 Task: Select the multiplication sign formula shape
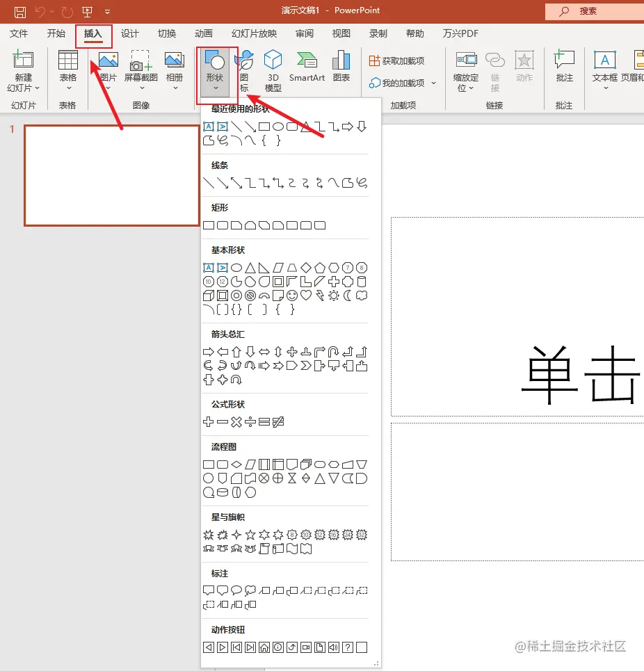tap(236, 422)
